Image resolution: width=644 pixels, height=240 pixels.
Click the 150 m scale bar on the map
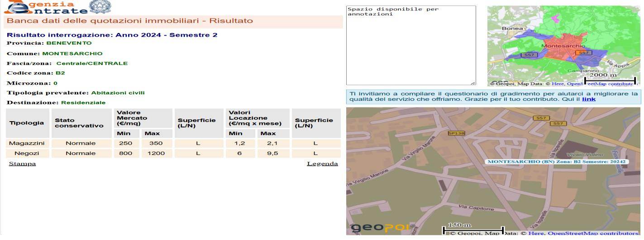(x=473, y=230)
